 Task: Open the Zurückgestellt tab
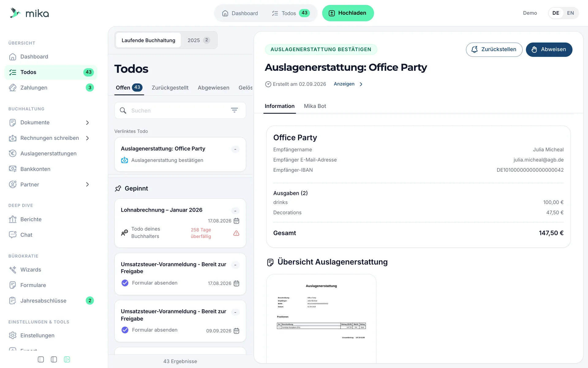(x=170, y=88)
